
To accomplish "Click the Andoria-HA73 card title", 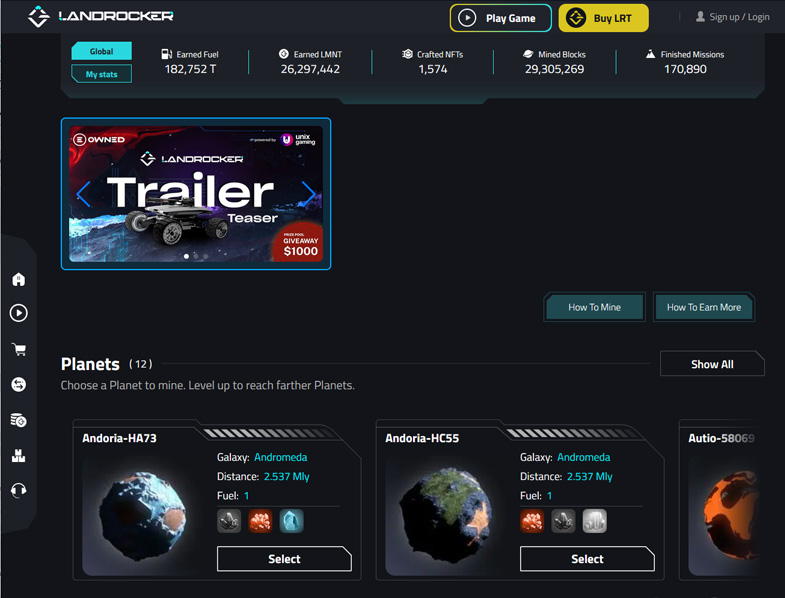I will click(119, 438).
